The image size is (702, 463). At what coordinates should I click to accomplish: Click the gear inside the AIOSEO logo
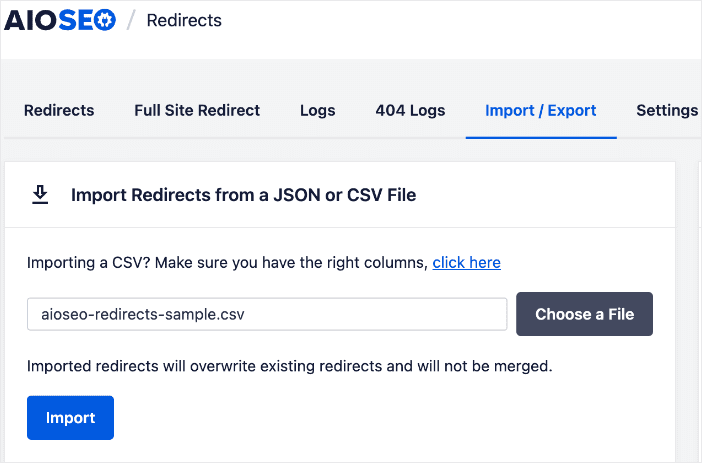(x=104, y=20)
